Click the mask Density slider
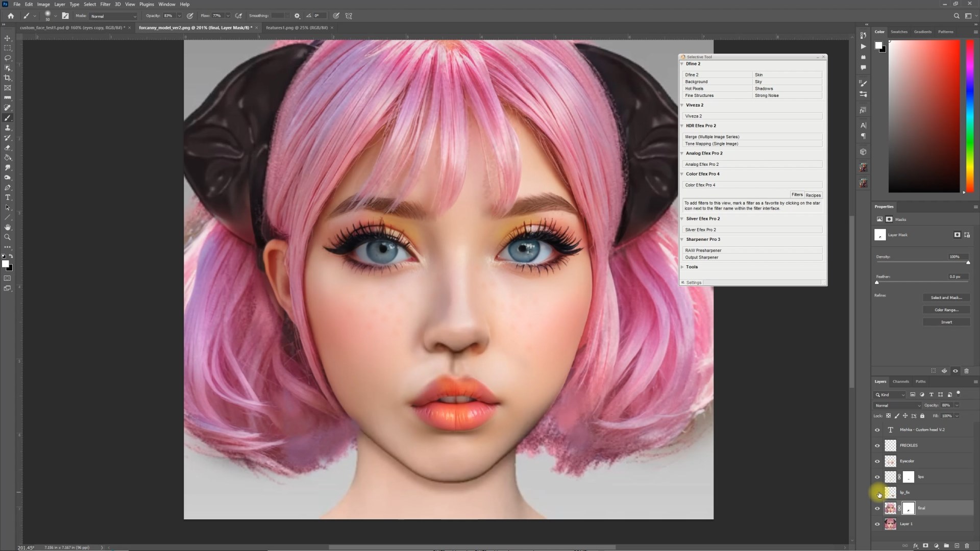Screen dimensions: 980x551 922,262
